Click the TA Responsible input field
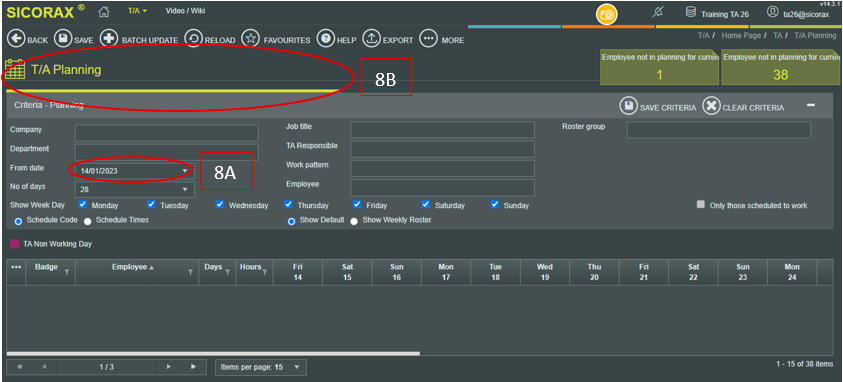The width and height of the screenshot is (843, 382). [x=442, y=149]
